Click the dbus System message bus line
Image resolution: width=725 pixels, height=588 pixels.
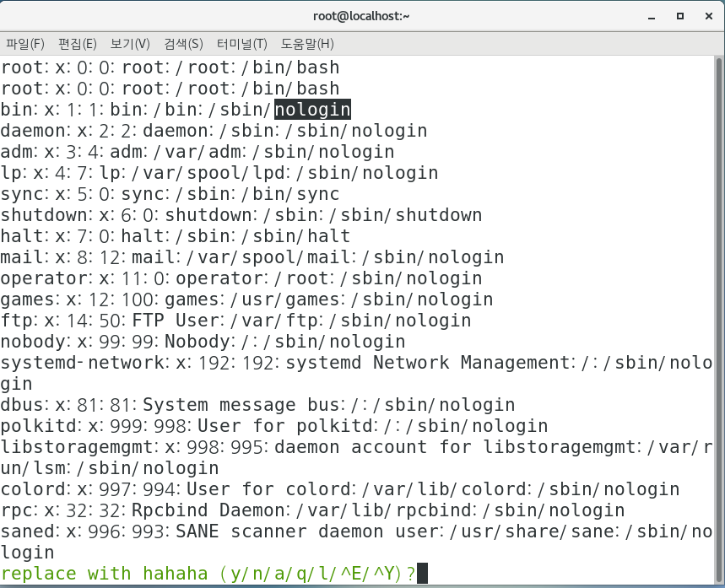click(257, 405)
